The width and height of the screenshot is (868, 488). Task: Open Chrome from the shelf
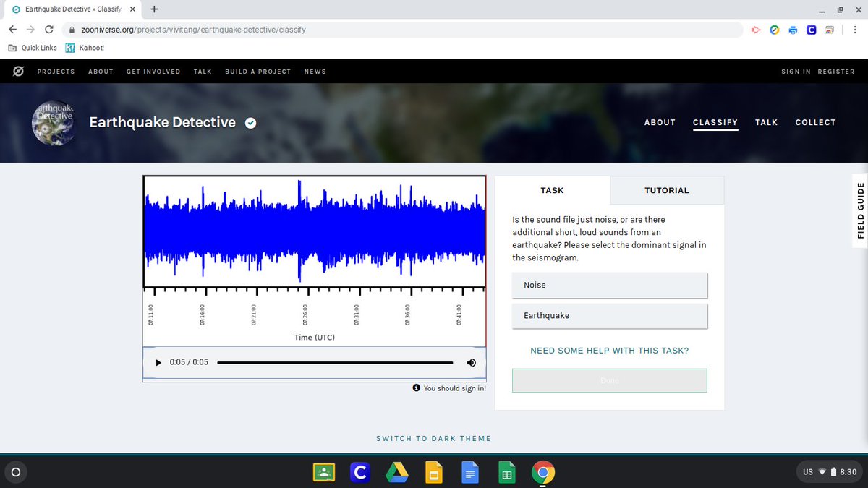pos(543,472)
